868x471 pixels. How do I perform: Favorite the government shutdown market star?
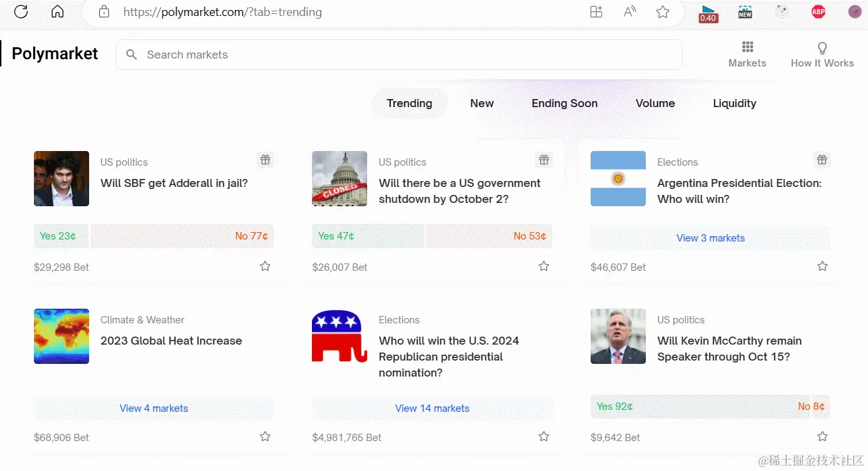tap(543, 266)
